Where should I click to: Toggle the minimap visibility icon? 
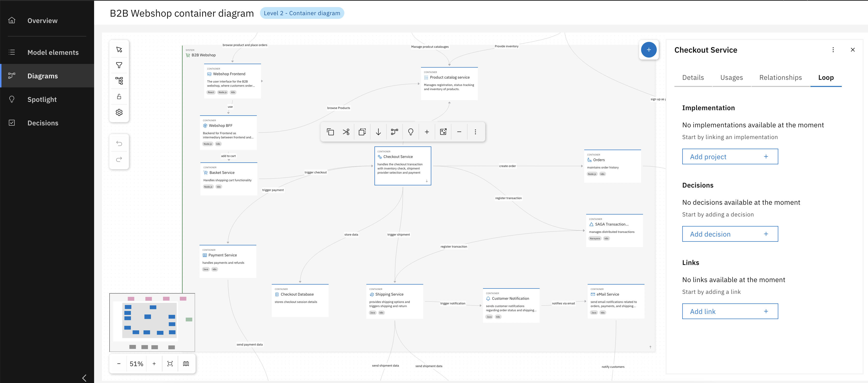point(186,363)
